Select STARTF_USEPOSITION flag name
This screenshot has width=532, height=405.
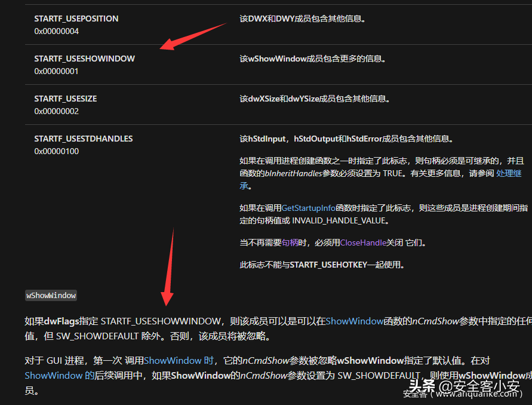76,19
